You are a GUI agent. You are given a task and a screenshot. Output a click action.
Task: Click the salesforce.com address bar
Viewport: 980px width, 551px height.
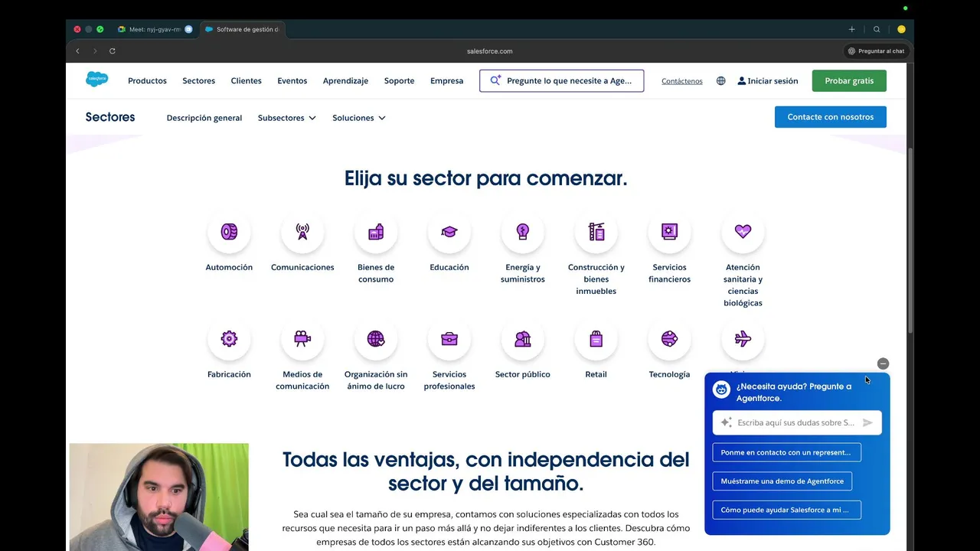[x=489, y=51]
